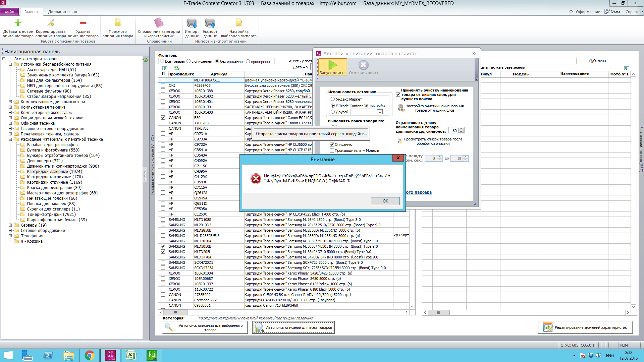The width and height of the screenshot is (644, 362).
Task: Click the pencil Edit product description icon
Action: [x=51, y=23]
